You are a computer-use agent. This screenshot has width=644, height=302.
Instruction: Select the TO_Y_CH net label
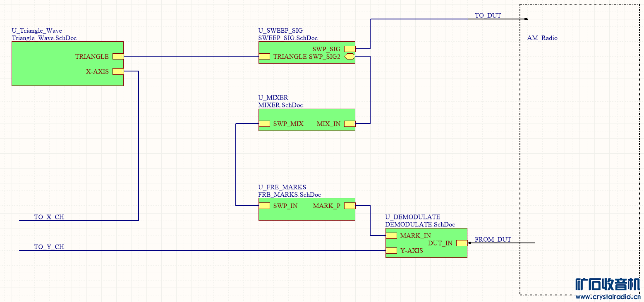pos(49,247)
